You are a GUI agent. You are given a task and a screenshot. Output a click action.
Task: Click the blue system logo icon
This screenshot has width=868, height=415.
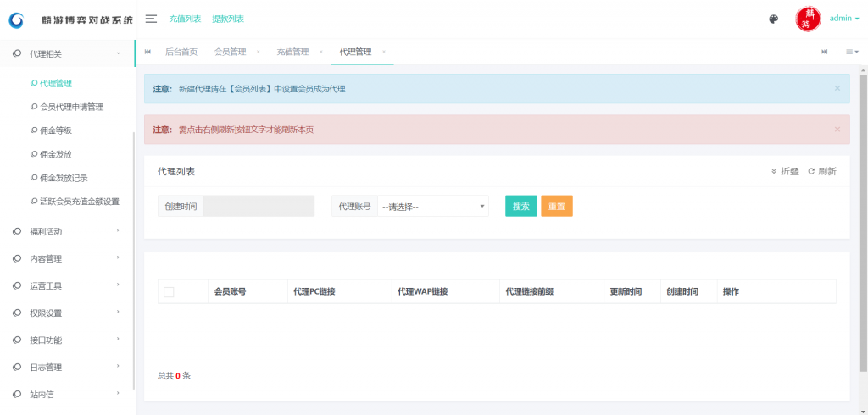tap(17, 20)
